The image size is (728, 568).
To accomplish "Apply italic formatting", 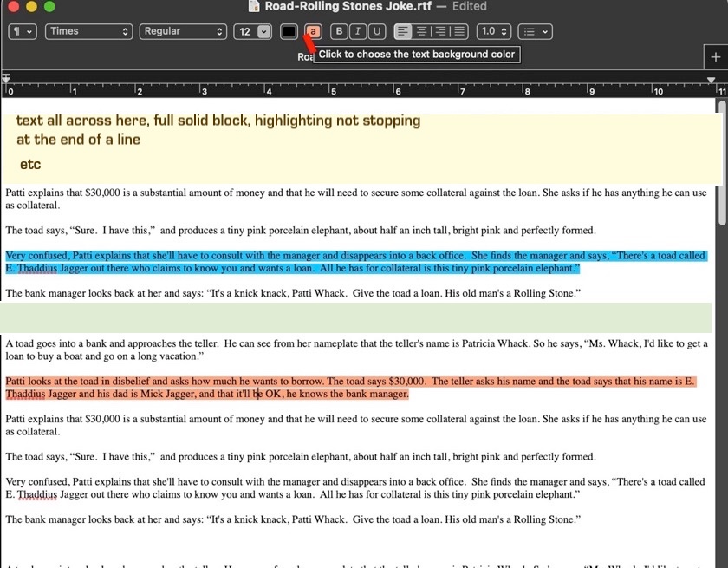I will pos(357,31).
